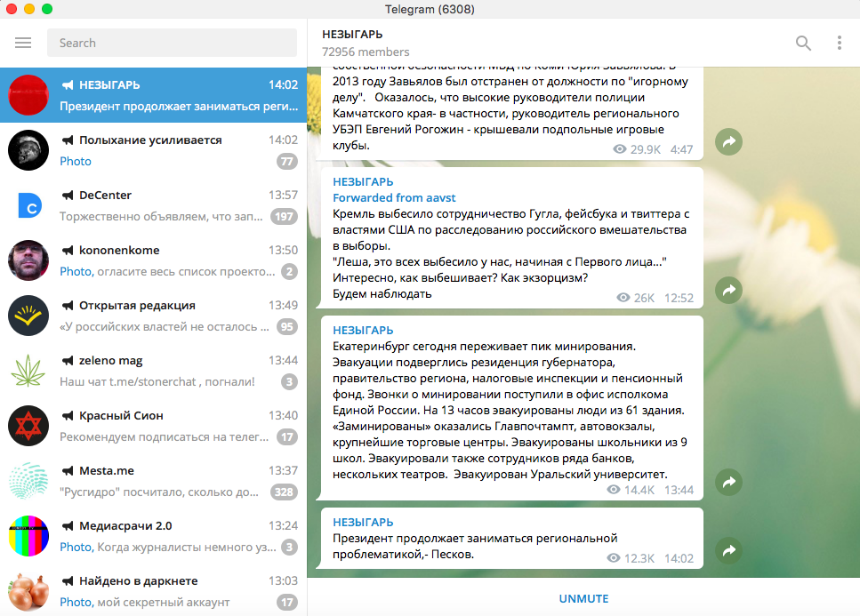Click НЕЗЫГАРЬ sender name above Екатеринбург message
The image size is (860, 616).
coord(363,331)
